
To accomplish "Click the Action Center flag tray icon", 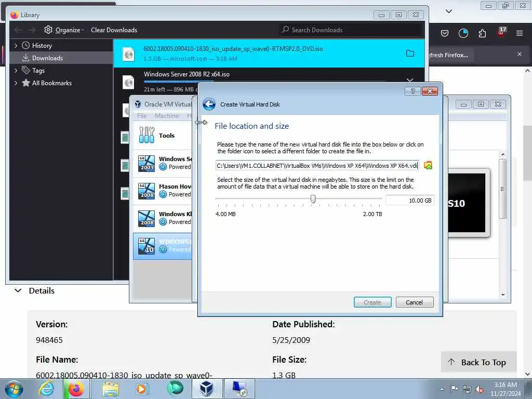I will click(454, 389).
